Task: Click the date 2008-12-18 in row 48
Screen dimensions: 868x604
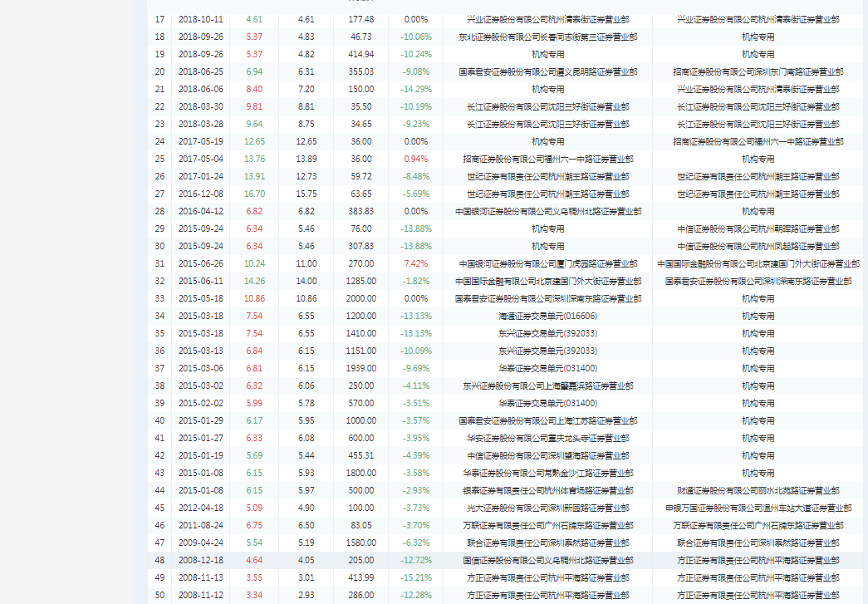Action: 200,560
